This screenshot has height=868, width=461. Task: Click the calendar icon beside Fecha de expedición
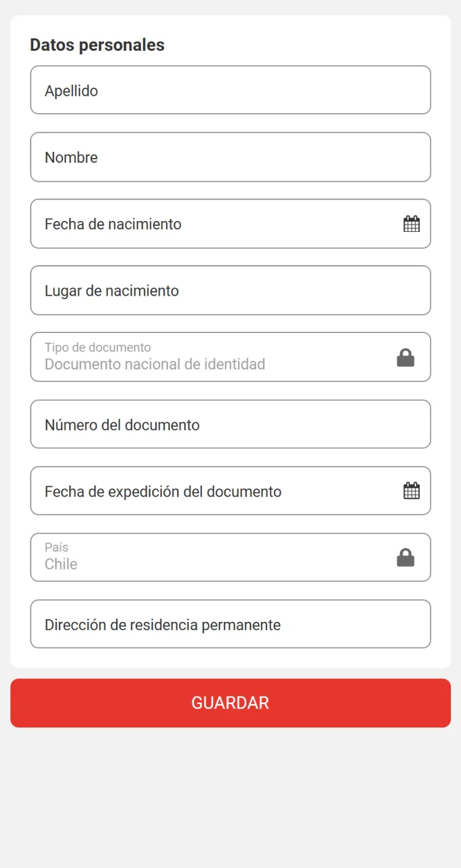pos(412,490)
